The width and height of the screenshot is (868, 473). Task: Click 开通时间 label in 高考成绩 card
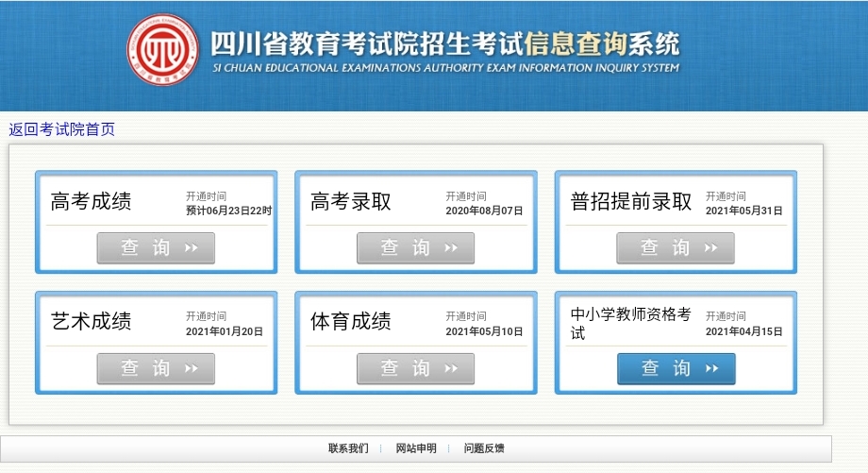[x=206, y=196]
